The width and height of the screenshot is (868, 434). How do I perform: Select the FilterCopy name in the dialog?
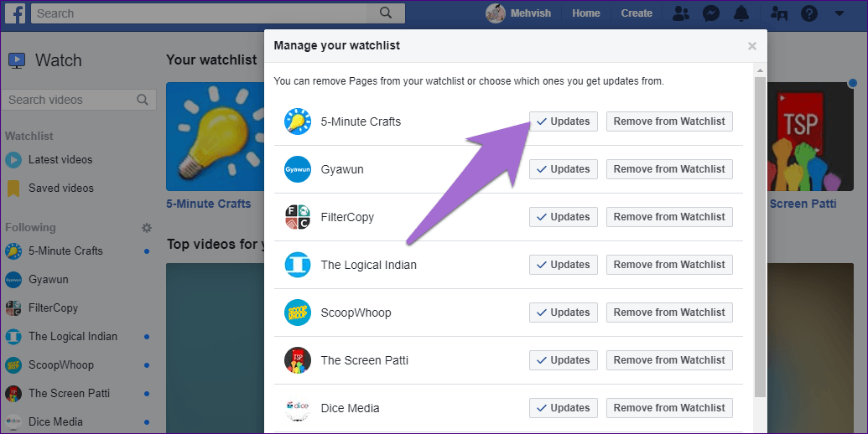(x=347, y=217)
